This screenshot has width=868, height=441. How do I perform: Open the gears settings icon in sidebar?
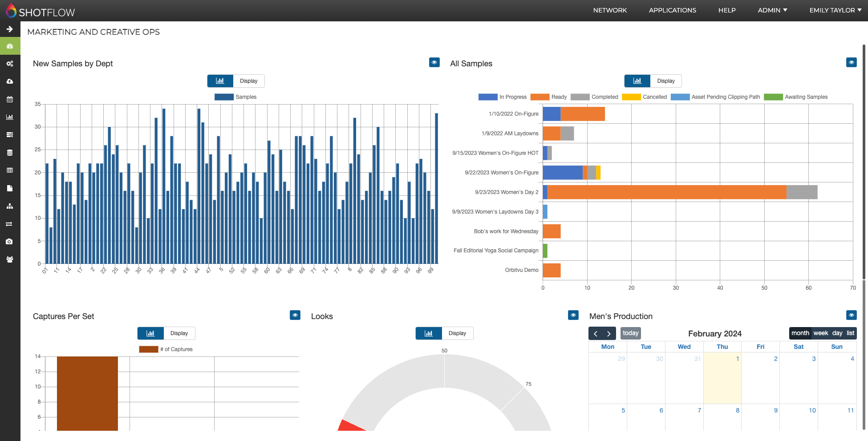coord(10,64)
